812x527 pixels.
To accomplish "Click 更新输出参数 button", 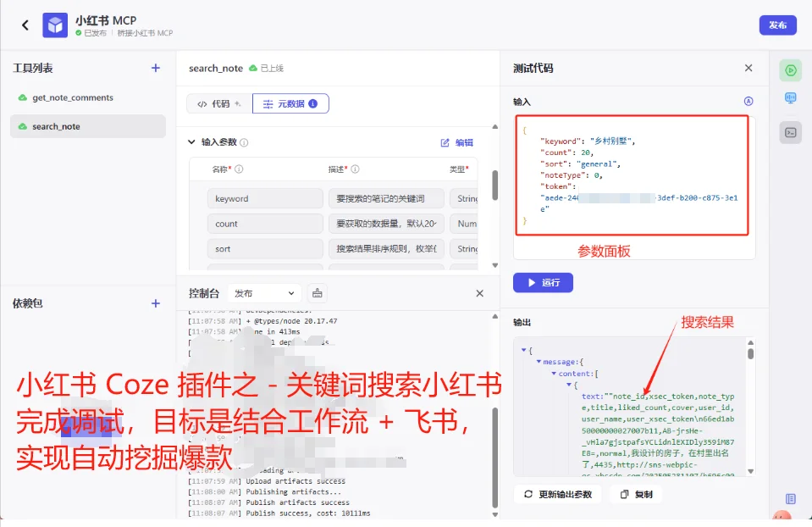I will point(558,494).
